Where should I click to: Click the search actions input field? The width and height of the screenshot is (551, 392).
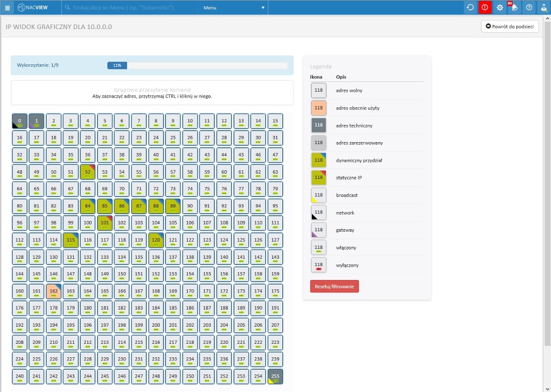[130, 8]
